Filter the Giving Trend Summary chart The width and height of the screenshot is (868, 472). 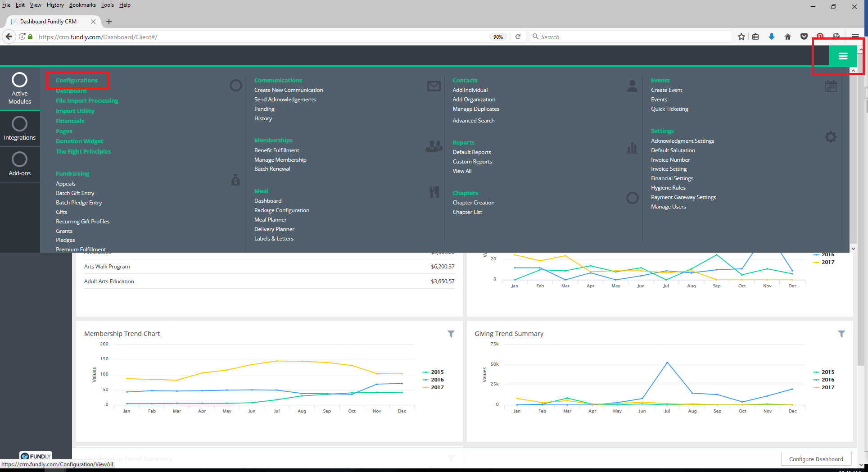click(x=841, y=334)
